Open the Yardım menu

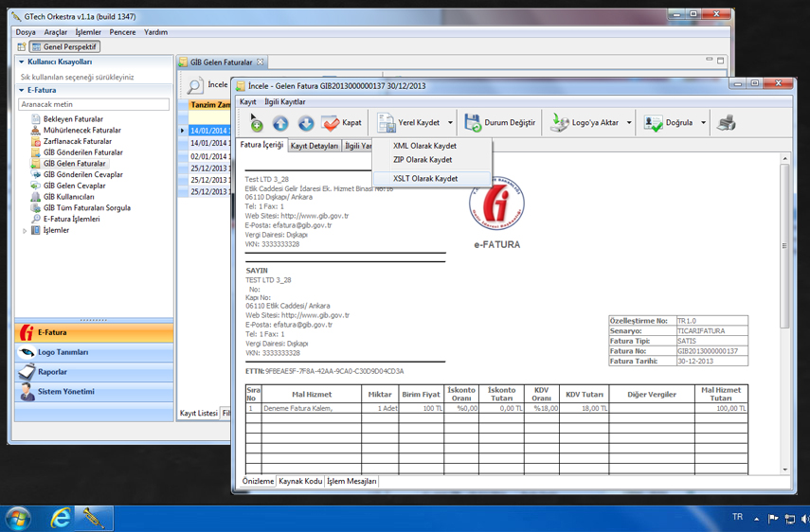155,32
